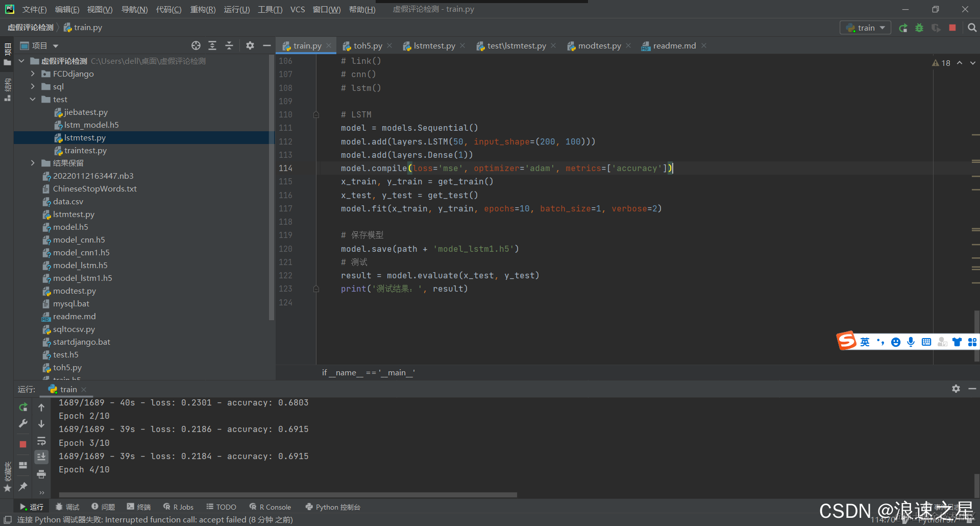Open the 问题 tool window
The width and height of the screenshot is (980, 526).
click(x=103, y=507)
